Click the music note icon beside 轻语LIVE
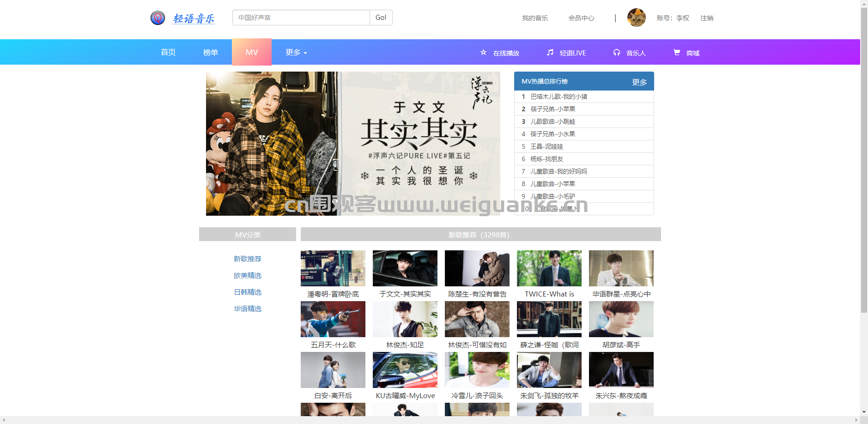 tap(550, 52)
